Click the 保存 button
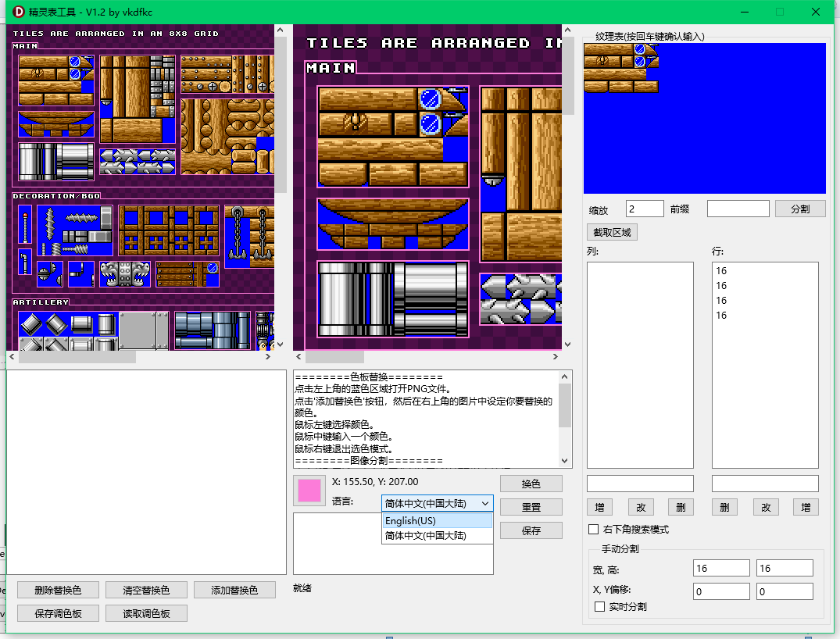Image resolution: width=840 pixels, height=639 pixels. (x=531, y=530)
